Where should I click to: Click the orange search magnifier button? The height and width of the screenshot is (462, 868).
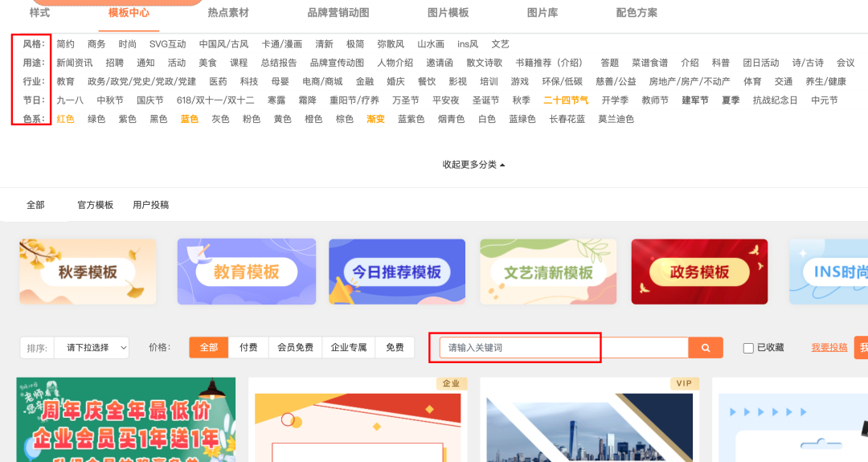(706, 347)
